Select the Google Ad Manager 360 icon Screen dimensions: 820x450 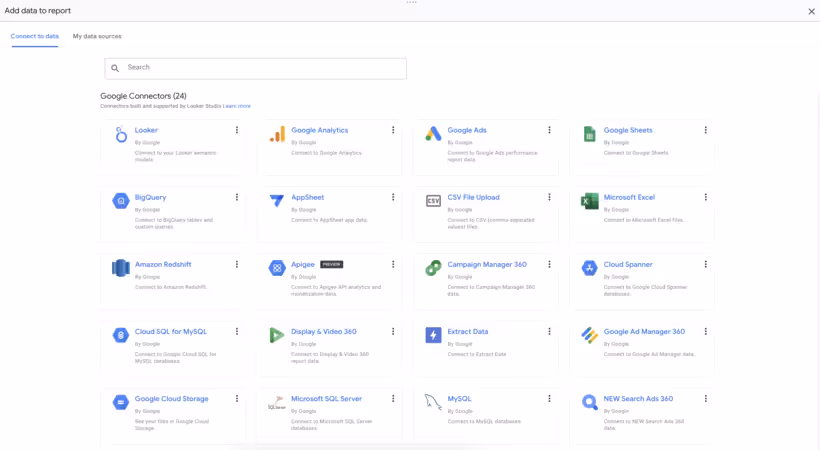pyautogui.click(x=589, y=335)
